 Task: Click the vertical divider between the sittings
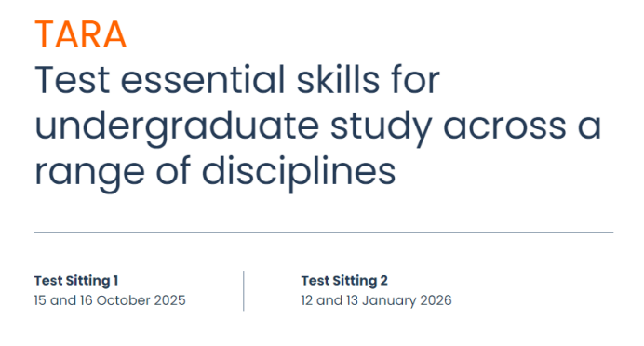click(244, 290)
